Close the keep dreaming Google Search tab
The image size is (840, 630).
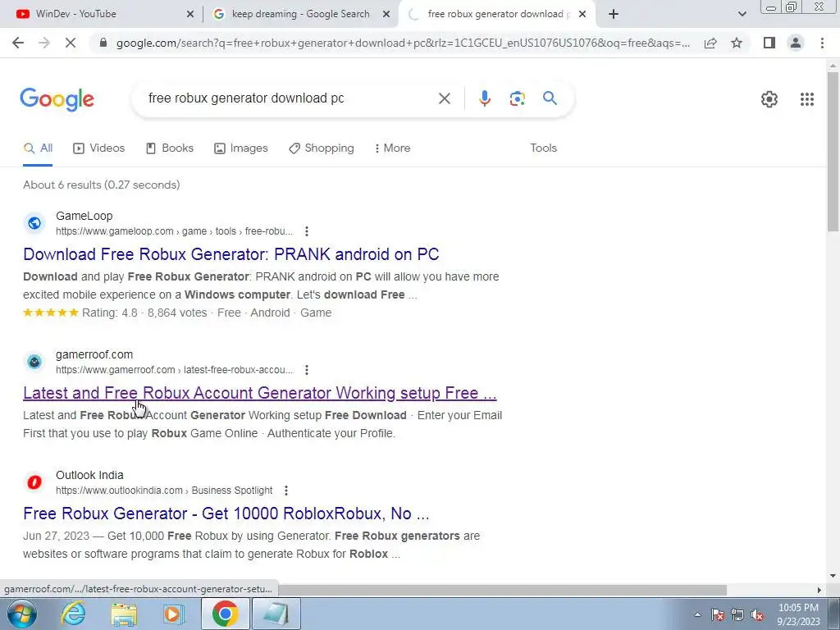(x=386, y=15)
